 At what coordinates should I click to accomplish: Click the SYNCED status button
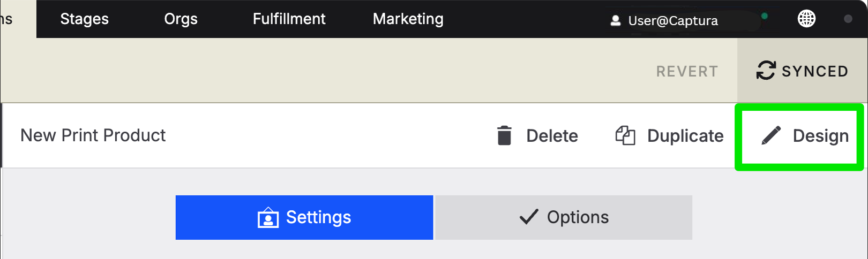[802, 71]
